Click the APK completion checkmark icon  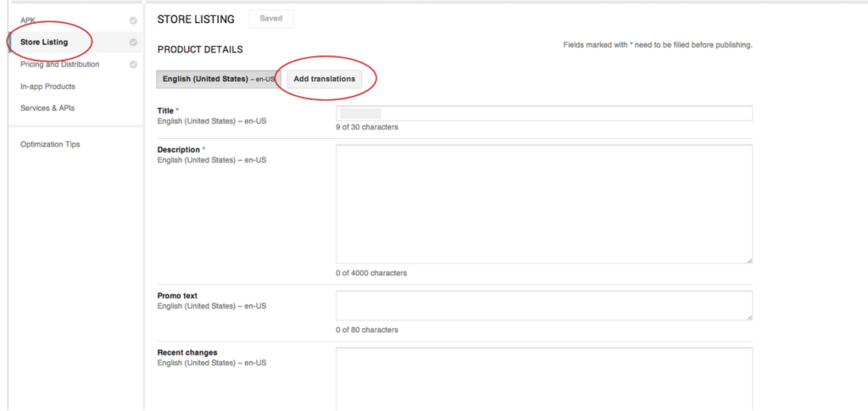(133, 20)
